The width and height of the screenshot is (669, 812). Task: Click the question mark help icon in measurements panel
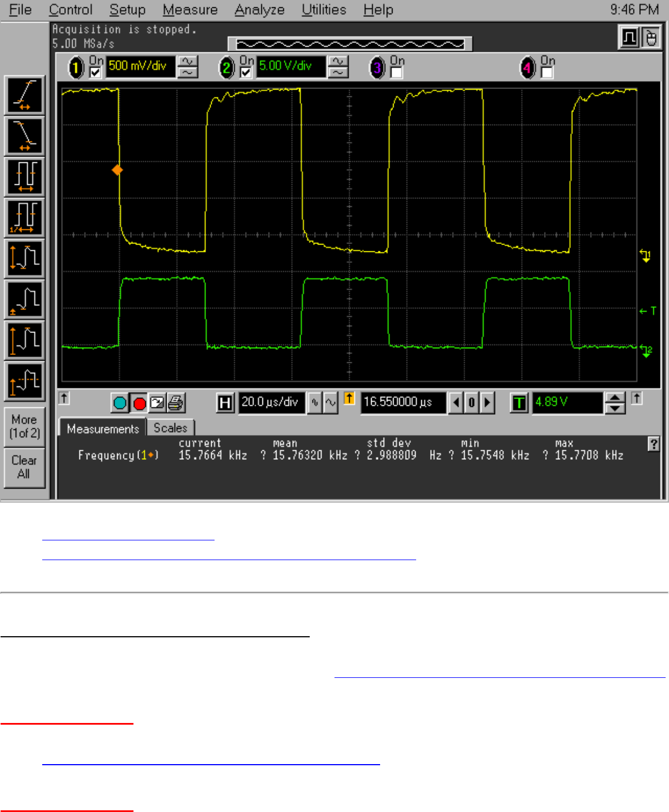(x=653, y=444)
